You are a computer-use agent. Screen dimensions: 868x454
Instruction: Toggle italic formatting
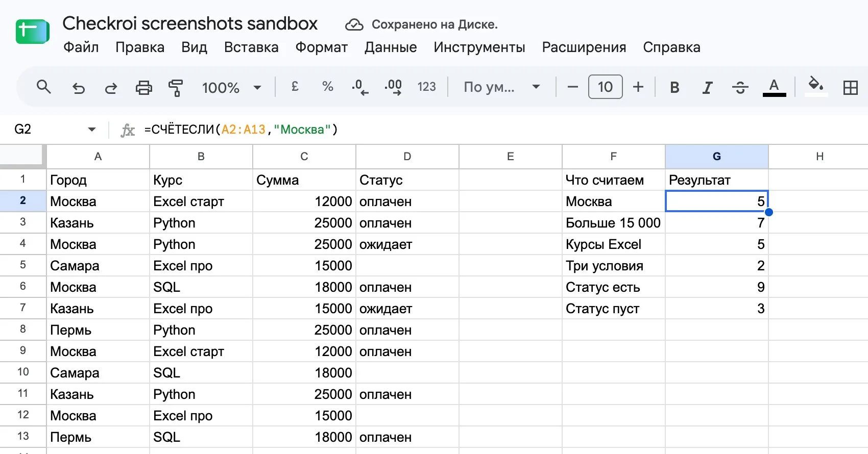click(707, 88)
